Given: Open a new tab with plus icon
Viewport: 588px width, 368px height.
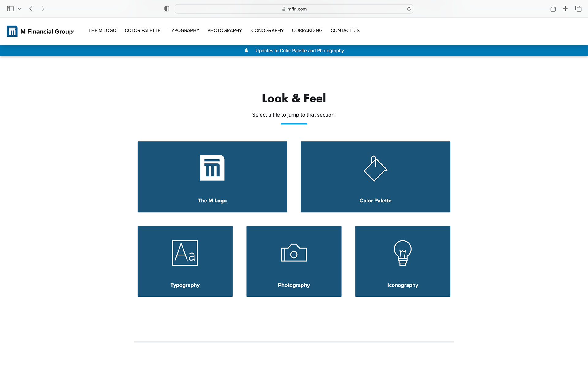Looking at the screenshot, I should [565, 9].
